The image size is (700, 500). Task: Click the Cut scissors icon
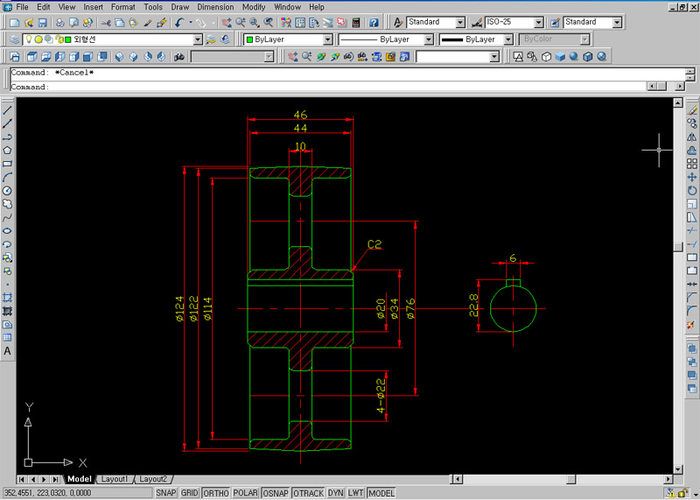coord(105,22)
